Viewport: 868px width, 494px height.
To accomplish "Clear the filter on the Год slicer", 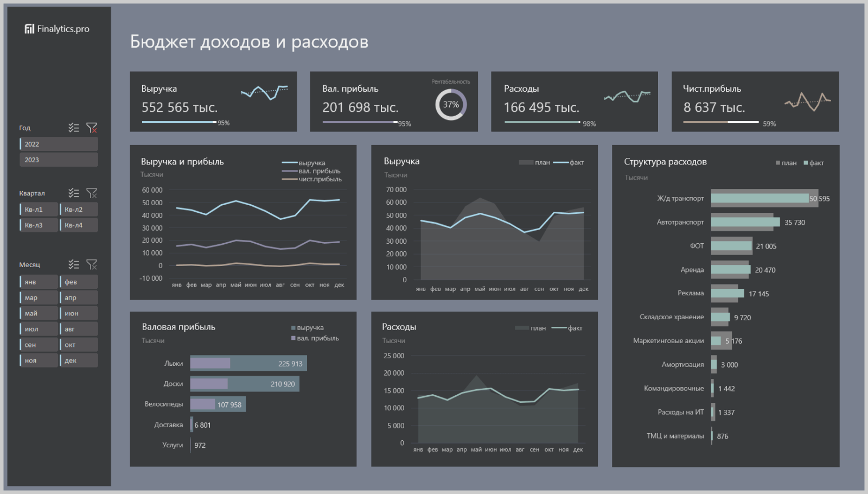I will [92, 128].
